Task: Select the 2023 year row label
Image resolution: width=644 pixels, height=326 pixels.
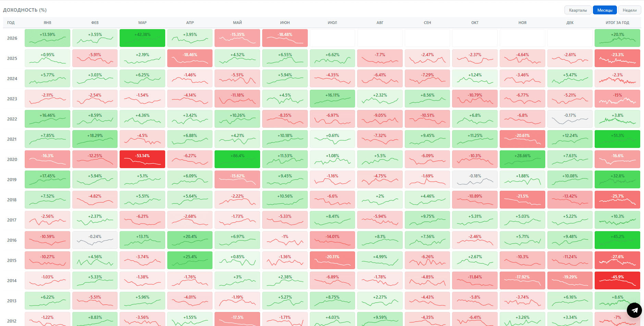Action: coord(12,99)
